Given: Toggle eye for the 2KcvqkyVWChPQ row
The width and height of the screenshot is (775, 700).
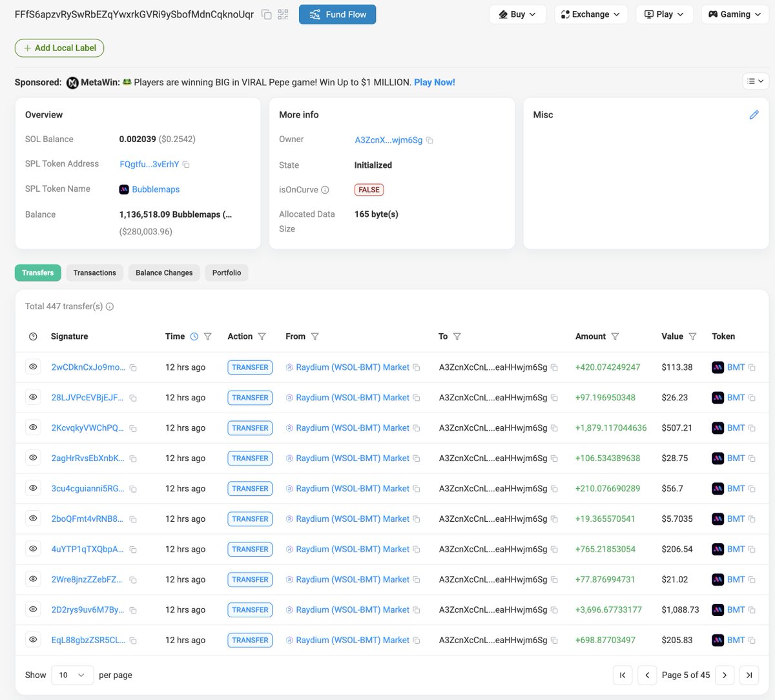Looking at the screenshot, I should 33,427.
